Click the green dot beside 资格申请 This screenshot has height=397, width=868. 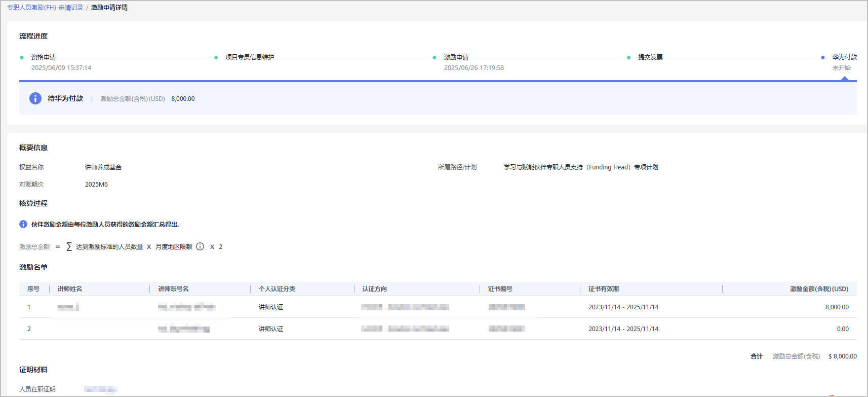(x=22, y=58)
